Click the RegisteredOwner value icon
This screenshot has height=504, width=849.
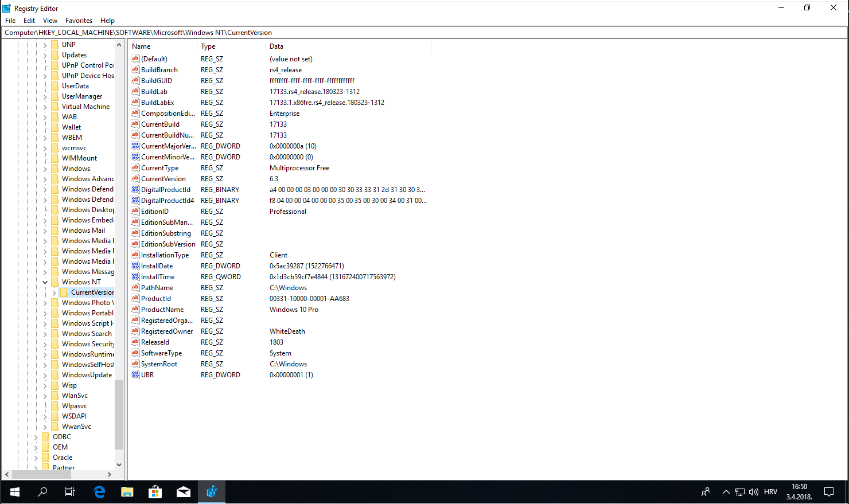tap(135, 331)
